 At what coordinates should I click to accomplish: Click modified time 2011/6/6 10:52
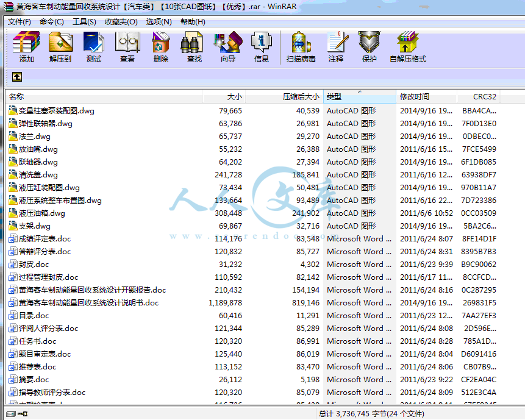[426, 213]
